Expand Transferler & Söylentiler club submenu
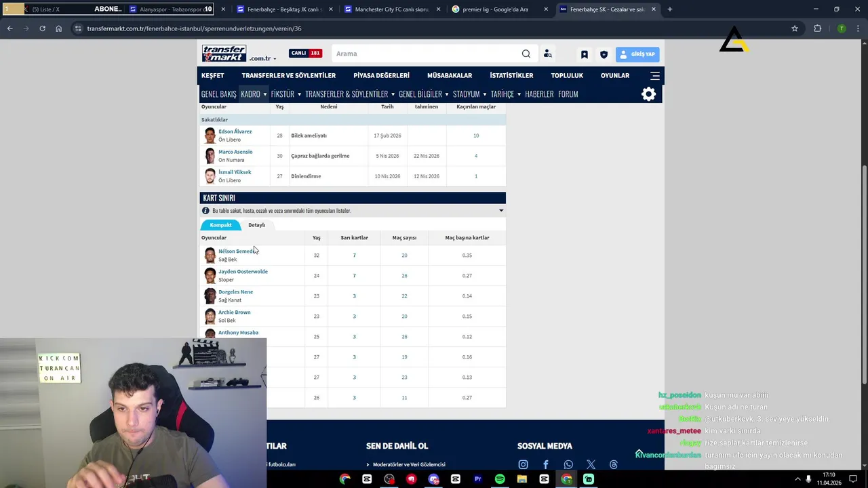Screen dimensions: 868x488 [350, 94]
